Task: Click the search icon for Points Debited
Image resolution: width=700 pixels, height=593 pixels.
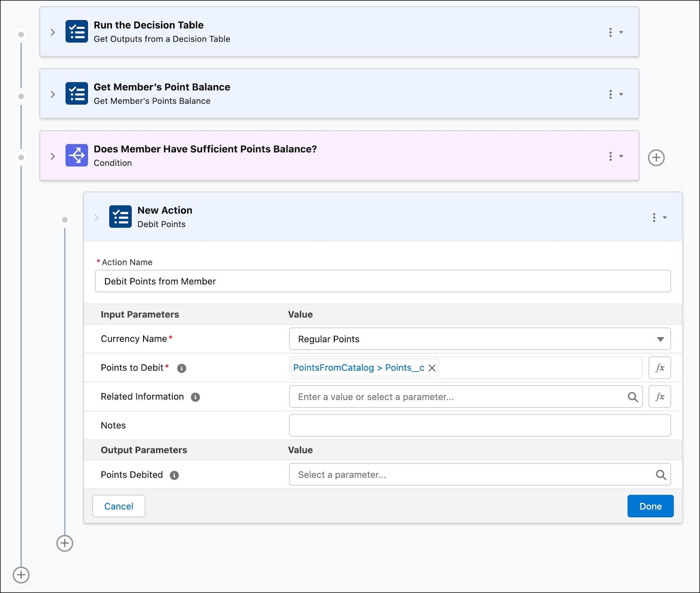Action: pos(661,474)
